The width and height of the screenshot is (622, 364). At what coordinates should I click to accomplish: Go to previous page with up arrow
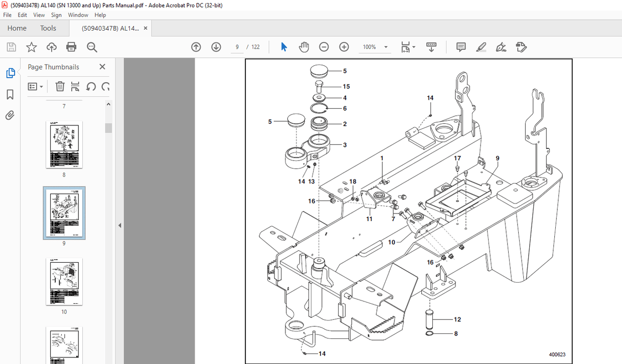click(196, 47)
